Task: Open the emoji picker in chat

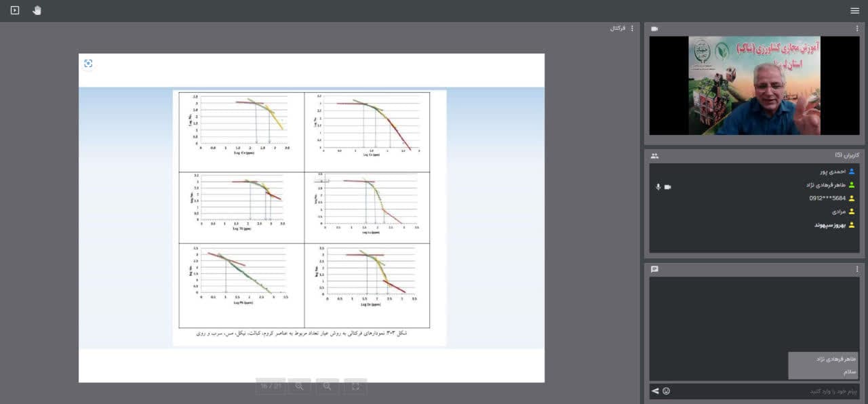Action: point(666,391)
